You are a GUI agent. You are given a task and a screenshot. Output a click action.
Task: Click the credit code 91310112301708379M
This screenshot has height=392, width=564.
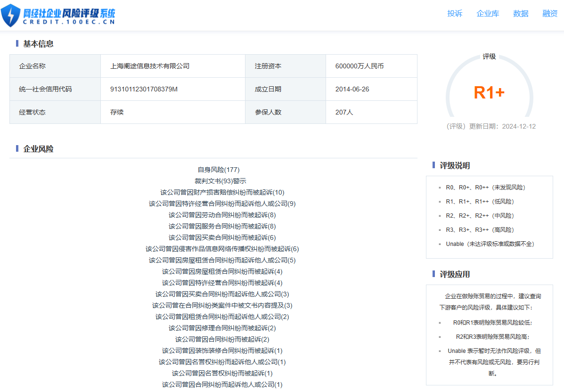[144, 89]
